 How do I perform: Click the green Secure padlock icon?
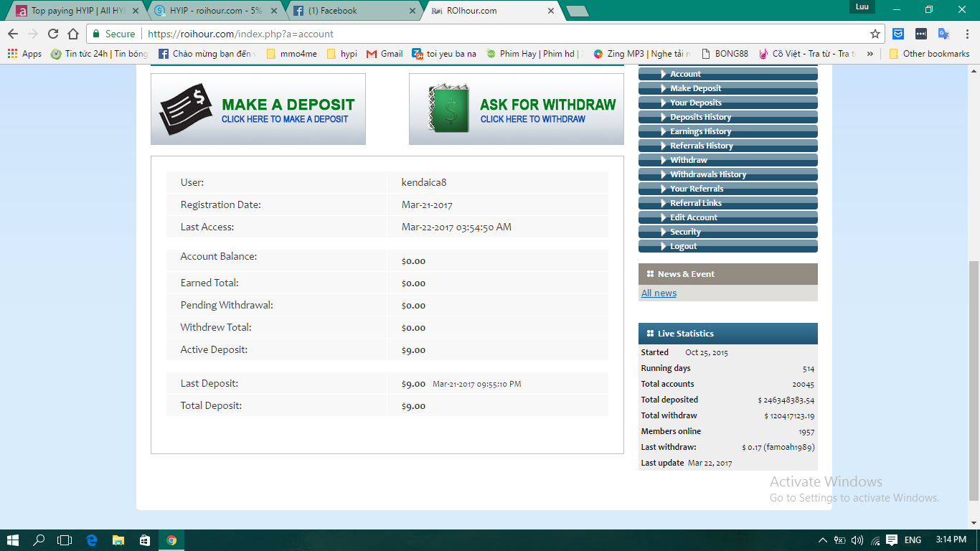[x=96, y=34]
